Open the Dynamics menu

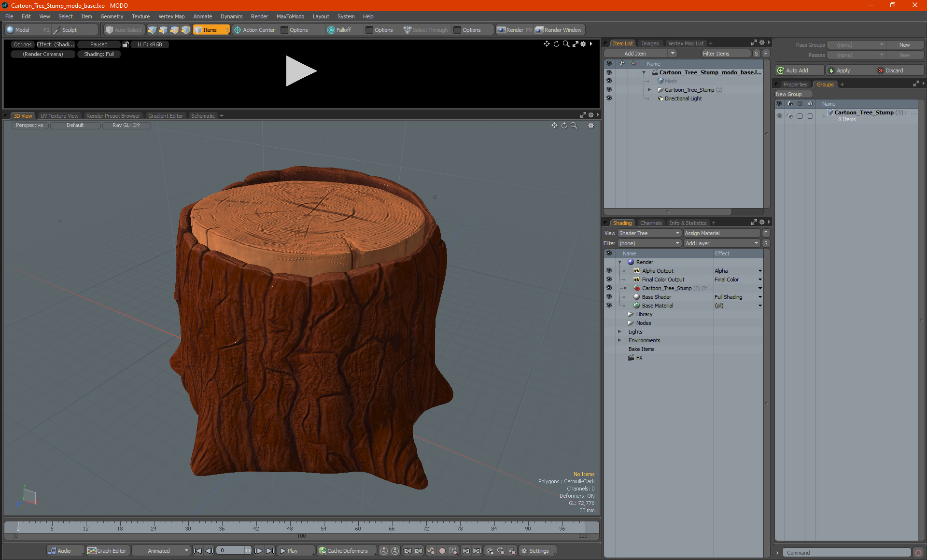click(231, 16)
